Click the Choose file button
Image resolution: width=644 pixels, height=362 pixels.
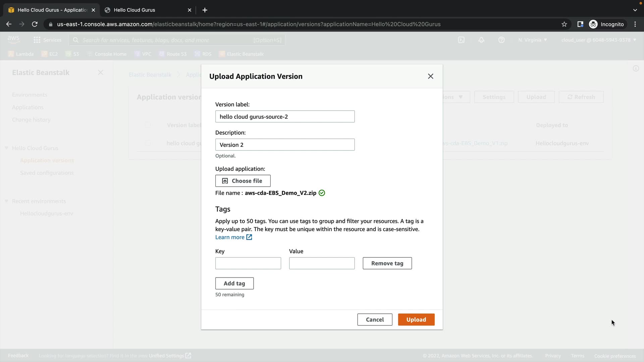[243, 181]
